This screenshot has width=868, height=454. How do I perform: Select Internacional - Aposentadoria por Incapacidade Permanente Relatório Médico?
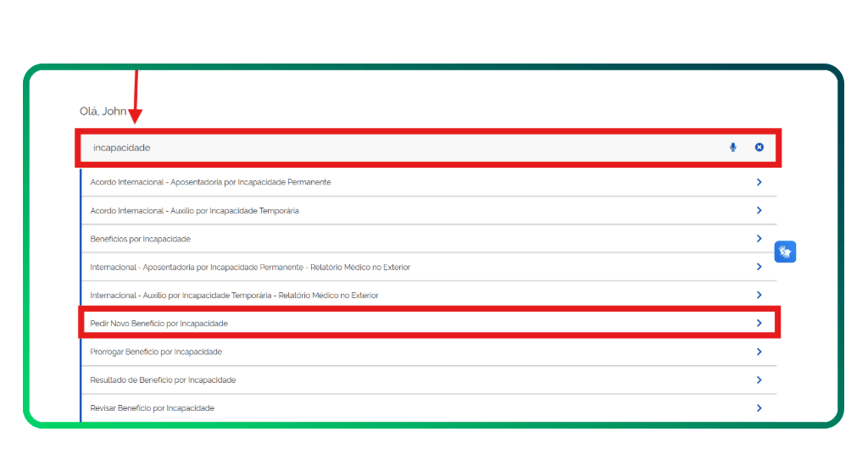[x=250, y=267]
